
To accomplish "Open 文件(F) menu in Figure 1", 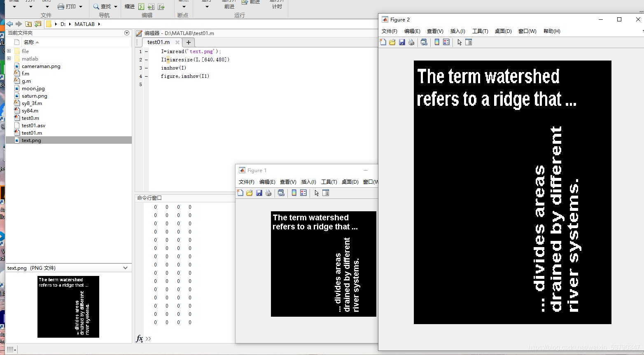I will tap(247, 182).
